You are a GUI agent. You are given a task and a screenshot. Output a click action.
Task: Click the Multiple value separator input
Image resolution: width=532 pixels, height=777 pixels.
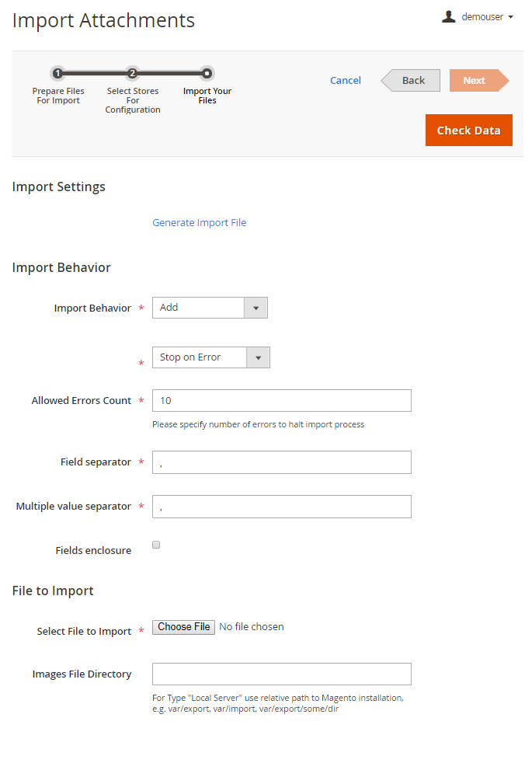pyautogui.click(x=281, y=507)
